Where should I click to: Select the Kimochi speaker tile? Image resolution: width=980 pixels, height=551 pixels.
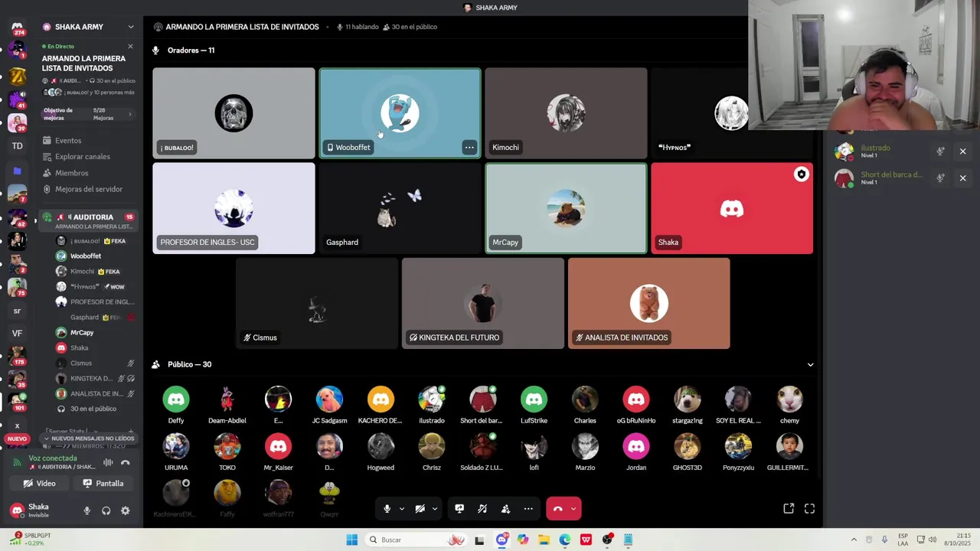click(x=566, y=113)
